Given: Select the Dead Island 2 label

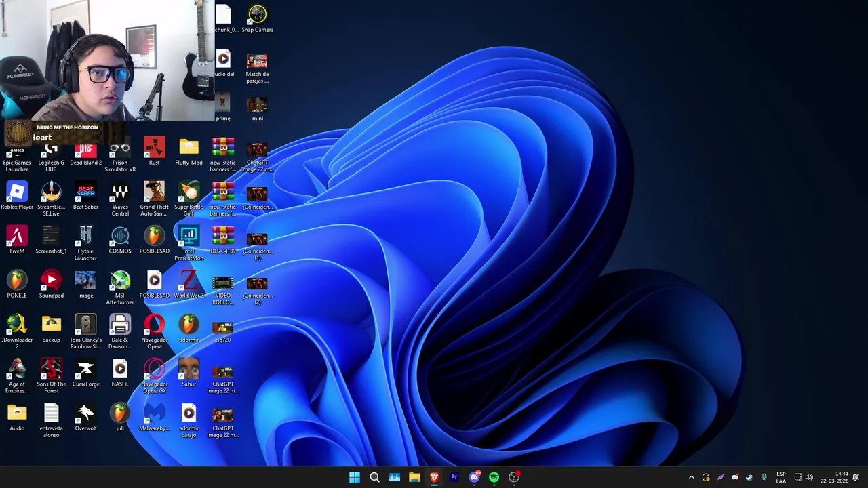Looking at the screenshot, I should [x=85, y=163].
